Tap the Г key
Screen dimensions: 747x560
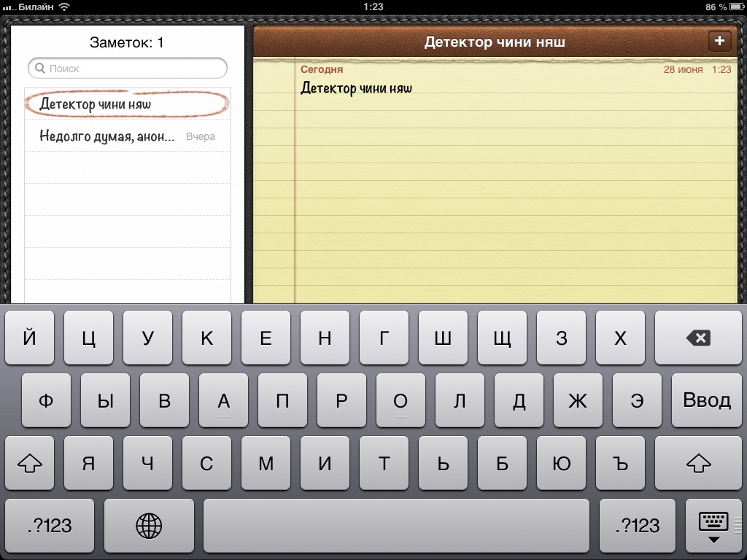pos(384,338)
